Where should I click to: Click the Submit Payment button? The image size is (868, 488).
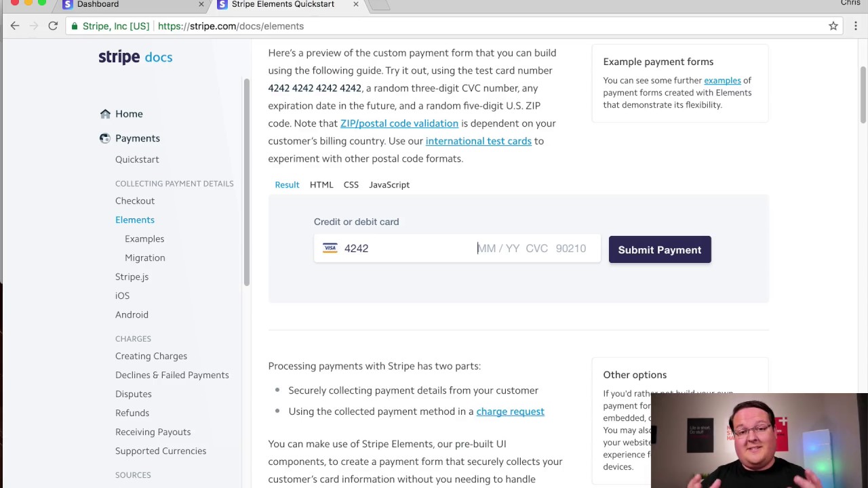[660, 249]
